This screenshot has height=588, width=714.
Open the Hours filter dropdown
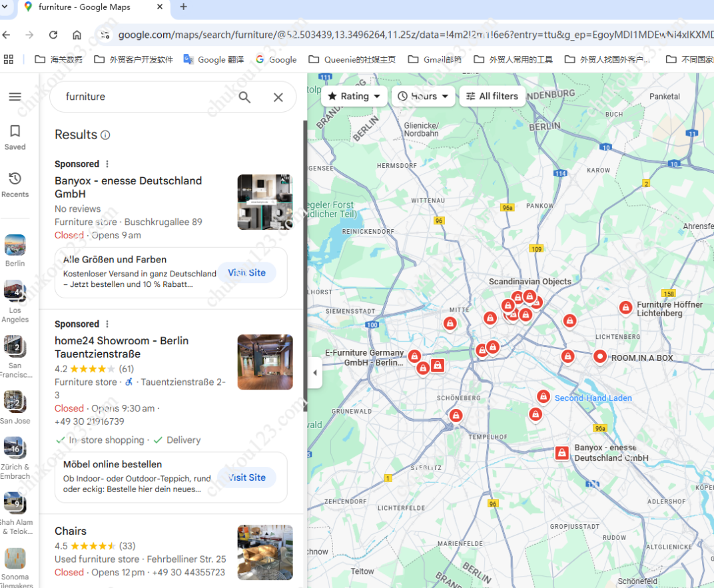coord(423,96)
